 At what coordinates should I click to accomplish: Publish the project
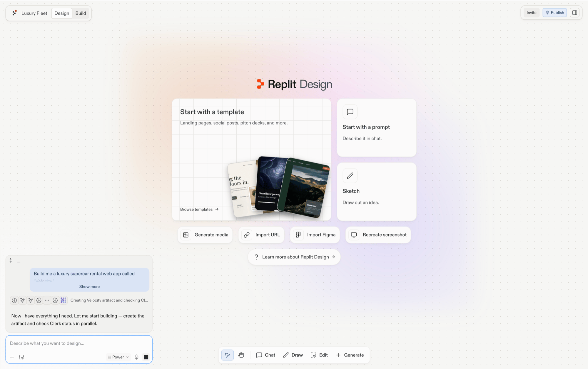(555, 13)
